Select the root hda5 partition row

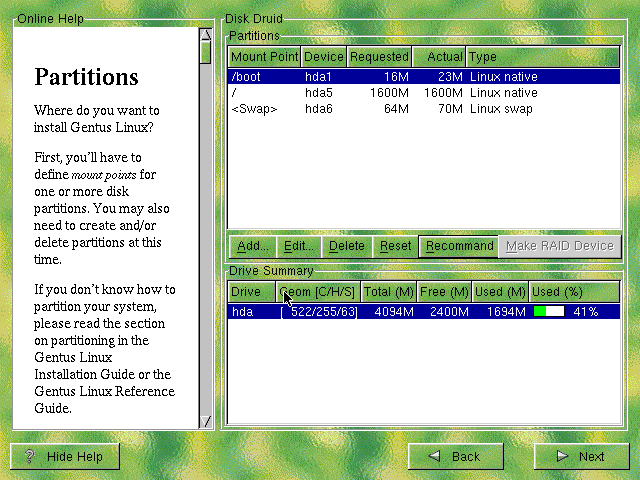click(424, 93)
